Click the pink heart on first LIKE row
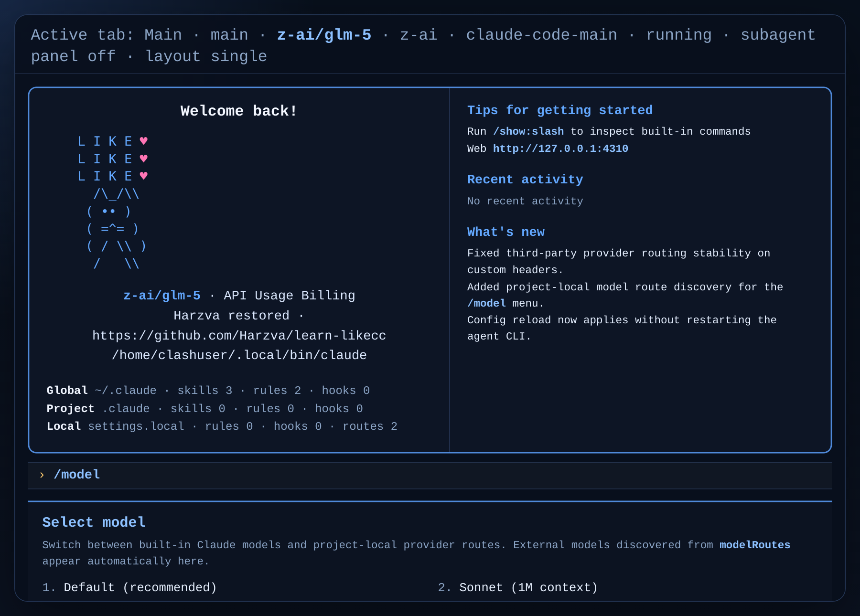Image resolution: width=860 pixels, height=616 pixels. pyautogui.click(x=144, y=141)
